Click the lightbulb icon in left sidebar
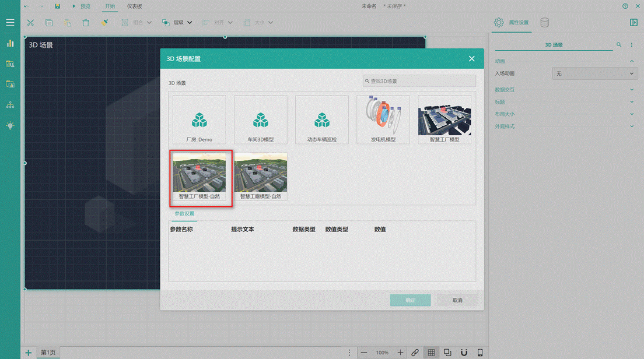This screenshot has height=359, width=644. click(x=10, y=125)
